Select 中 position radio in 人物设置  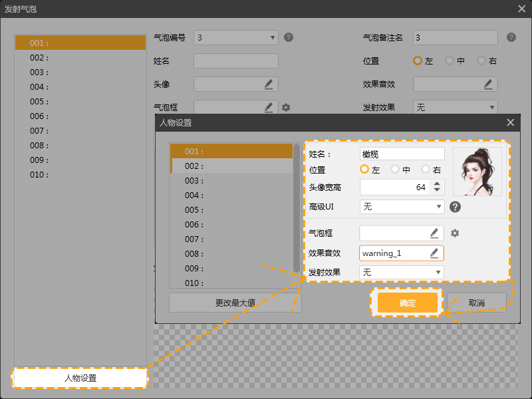[x=395, y=170]
